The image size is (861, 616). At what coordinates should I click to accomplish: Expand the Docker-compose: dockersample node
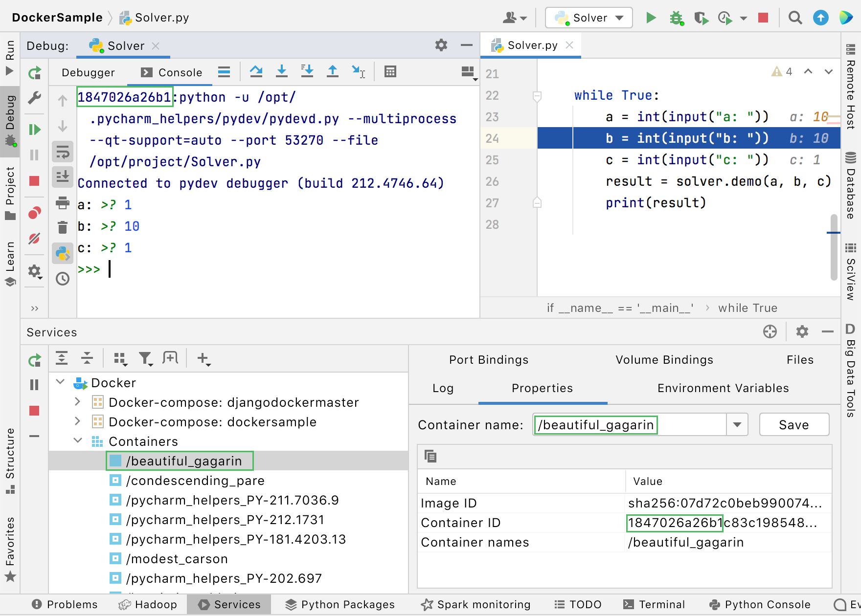click(77, 421)
